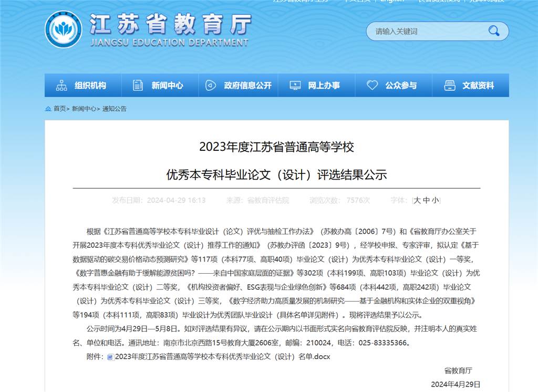This screenshot has width=538, height=392.
Task: Click the 公众参与 heart icon
Action: pos(372,85)
